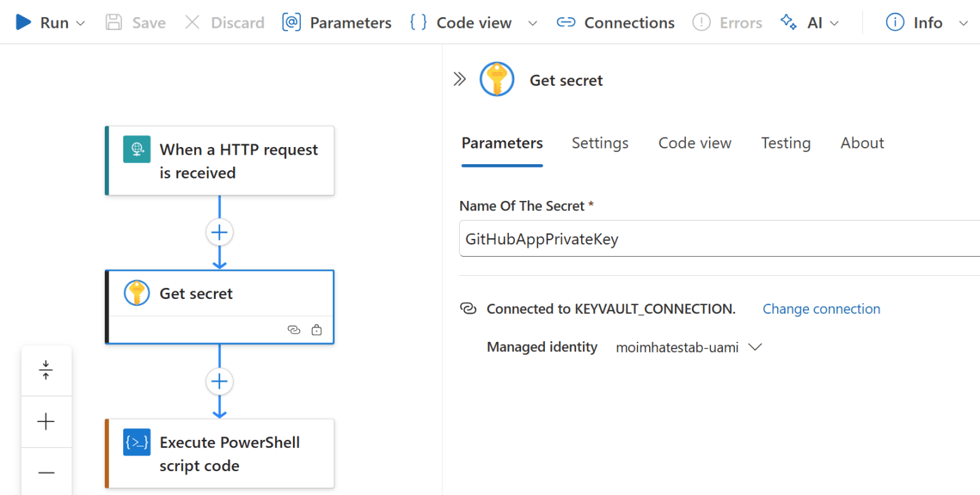Screen dimensions: 980x495
Task: Expand the Info dropdown chevron
Action: [963, 23]
